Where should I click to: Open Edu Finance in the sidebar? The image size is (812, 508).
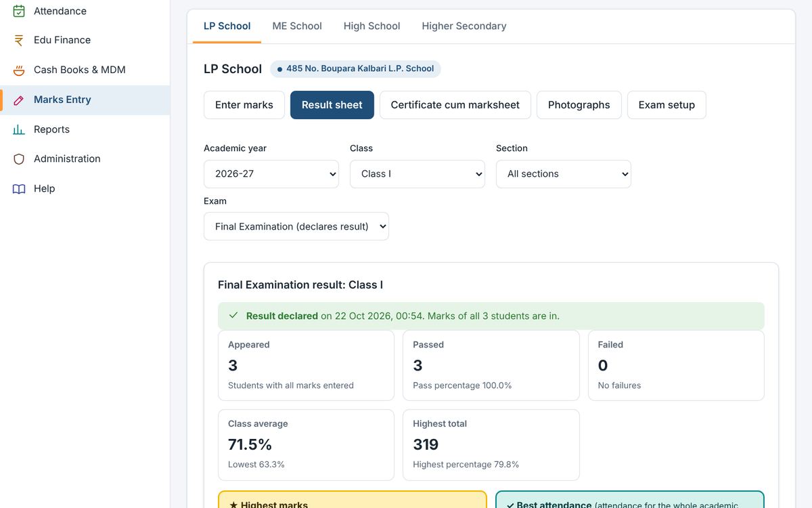click(85, 40)
